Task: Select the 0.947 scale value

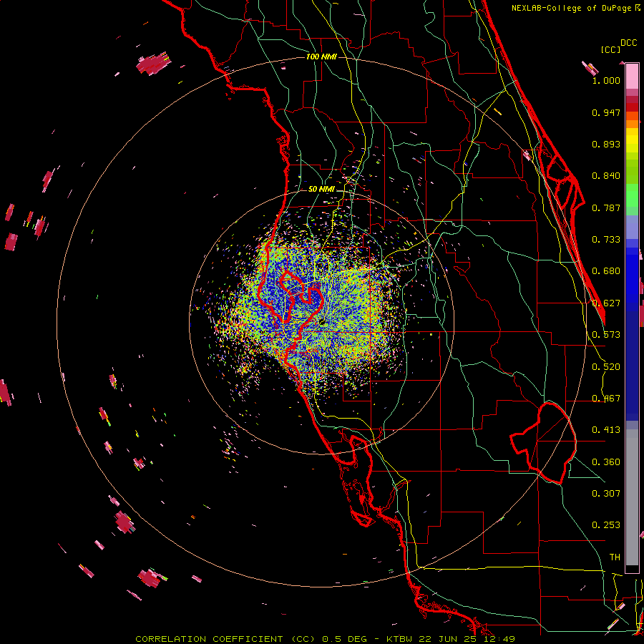Action: pos(606,112)
